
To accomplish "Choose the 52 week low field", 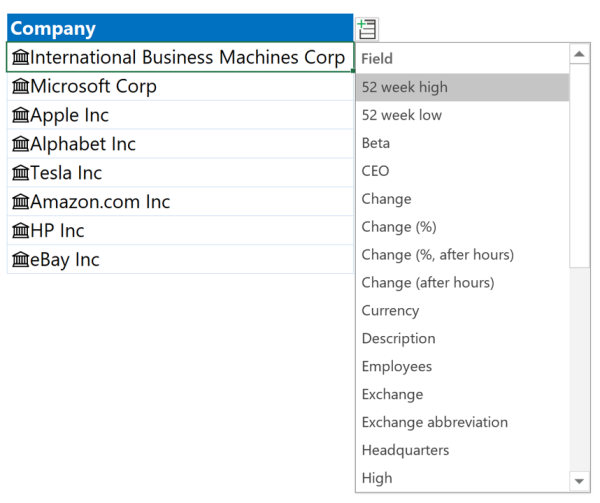I will click(402, 115).
